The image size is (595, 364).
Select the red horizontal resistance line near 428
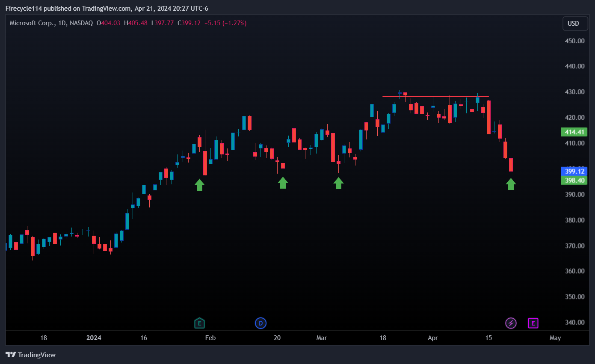tap(435, 97)
